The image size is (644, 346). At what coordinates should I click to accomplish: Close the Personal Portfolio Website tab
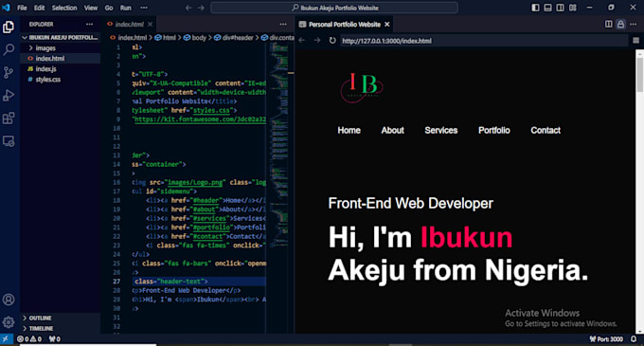coord(387,25)
